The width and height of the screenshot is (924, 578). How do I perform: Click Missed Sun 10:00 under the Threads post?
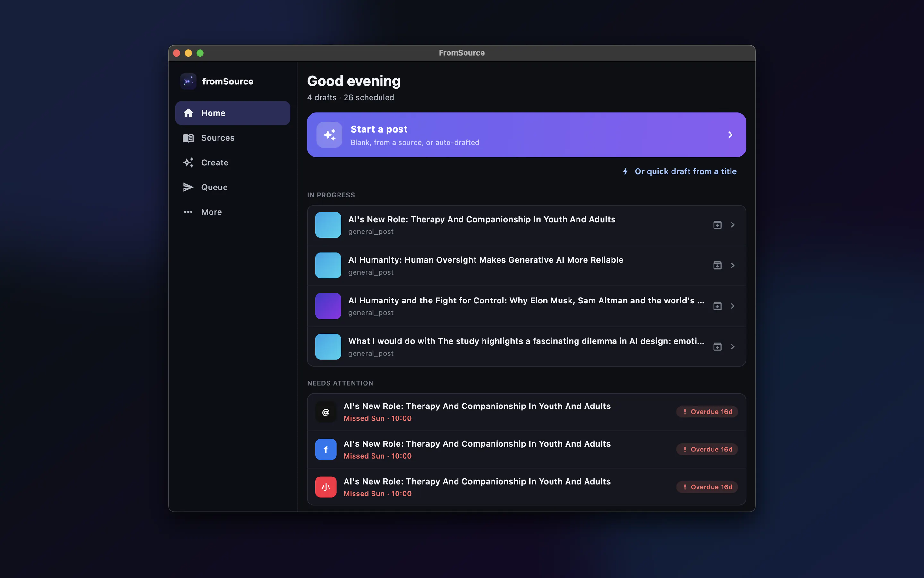click(378, 418)
